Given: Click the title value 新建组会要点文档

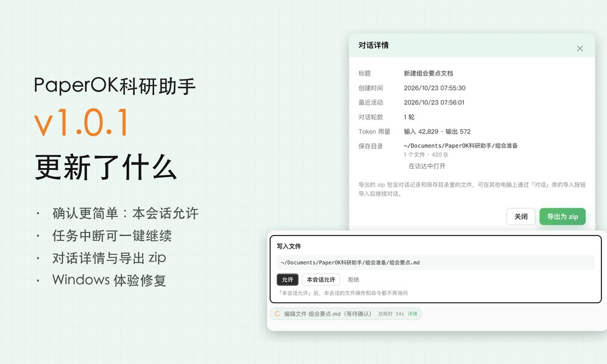Looking at the screenshot, I should [428, 73].
